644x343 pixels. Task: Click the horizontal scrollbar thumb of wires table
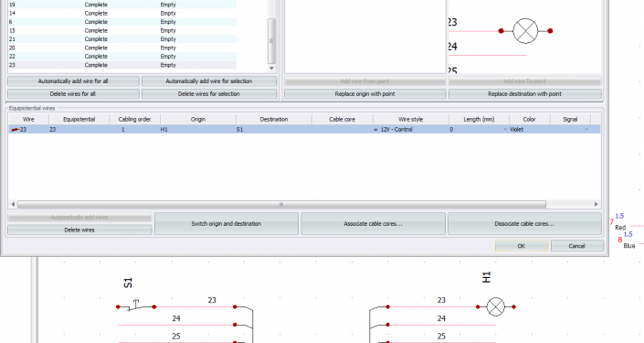[281, 204]
